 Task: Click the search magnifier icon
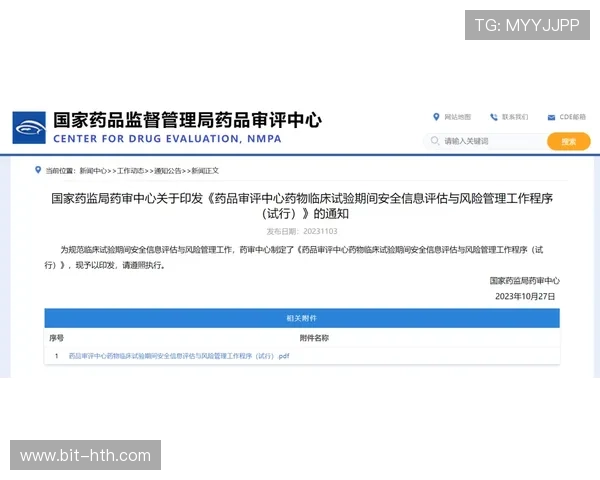[435, 141]
